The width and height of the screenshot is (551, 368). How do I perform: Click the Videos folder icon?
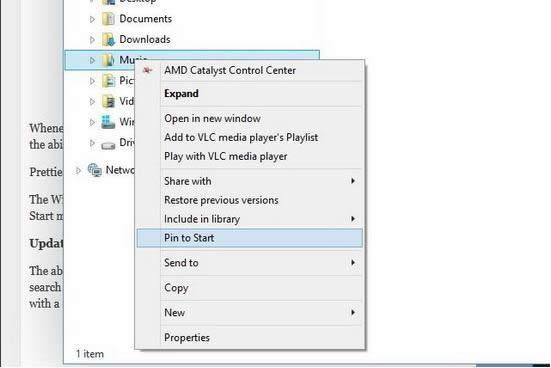click(x=108, y=102)
